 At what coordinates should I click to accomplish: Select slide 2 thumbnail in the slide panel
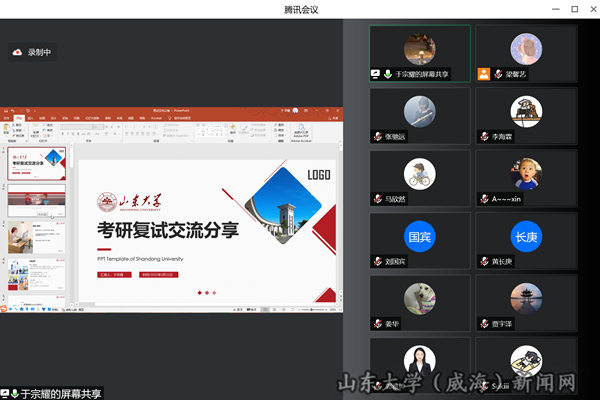[36, 201]
